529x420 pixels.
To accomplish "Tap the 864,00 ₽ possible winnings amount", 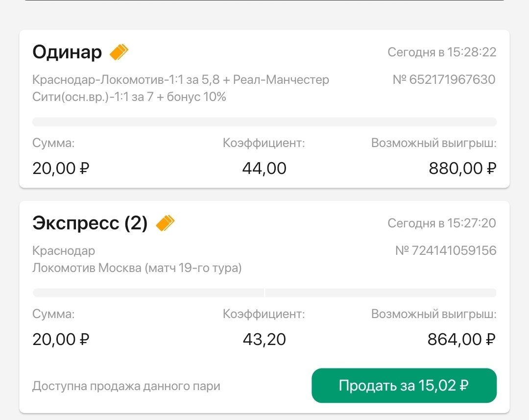I will (462, 339).
